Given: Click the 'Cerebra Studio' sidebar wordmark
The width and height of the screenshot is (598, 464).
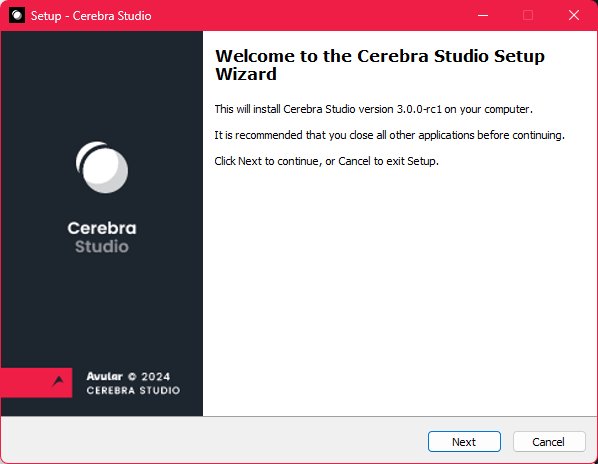Looking at the screenshot, I should [102, 237].
